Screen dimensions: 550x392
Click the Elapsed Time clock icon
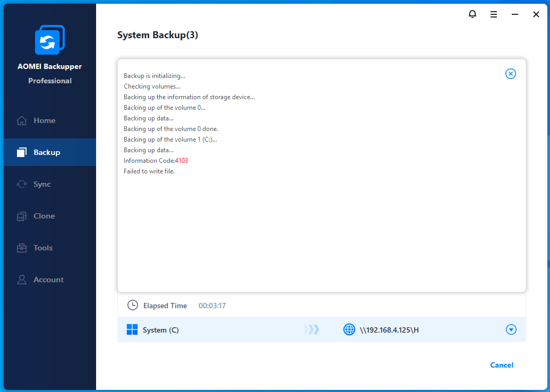(132, 306)
